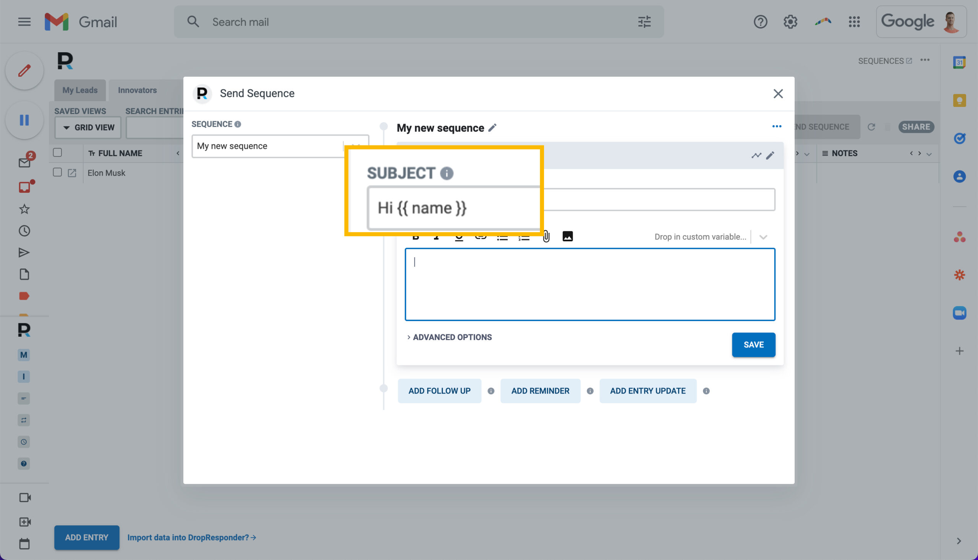978x560 pixels.
Task: Click the SAVE button
Action: pyautogui.click(x=753, y=345)
